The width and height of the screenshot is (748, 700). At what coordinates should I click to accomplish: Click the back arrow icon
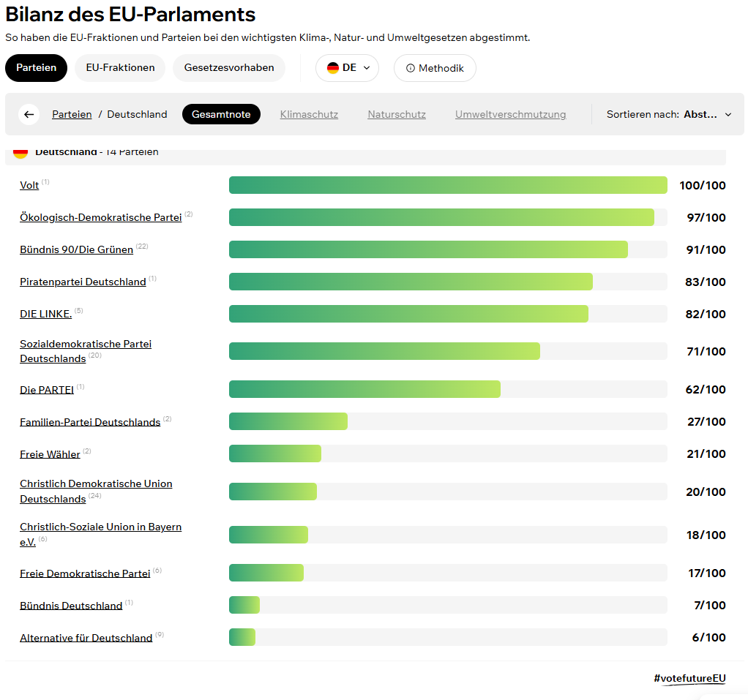29,114
